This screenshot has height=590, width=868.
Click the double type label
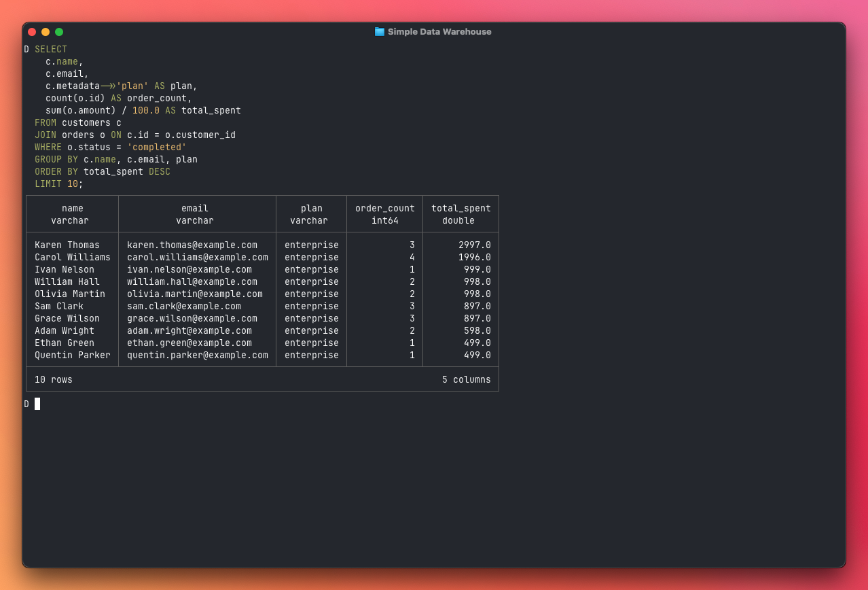pos(458,221)
